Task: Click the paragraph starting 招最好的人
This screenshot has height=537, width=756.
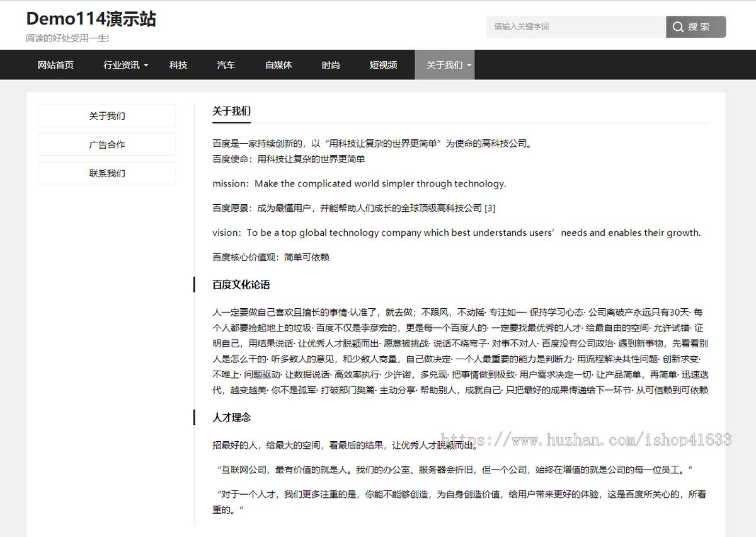Action: point(345,445)
